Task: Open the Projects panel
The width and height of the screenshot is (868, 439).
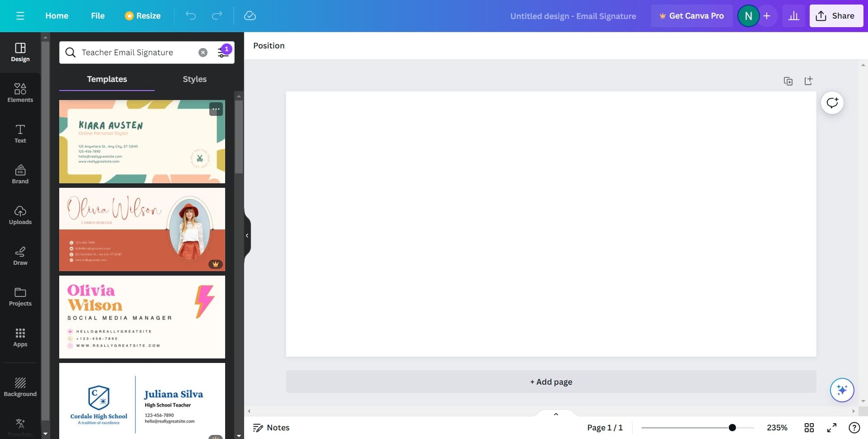Action: coord(20,296)
